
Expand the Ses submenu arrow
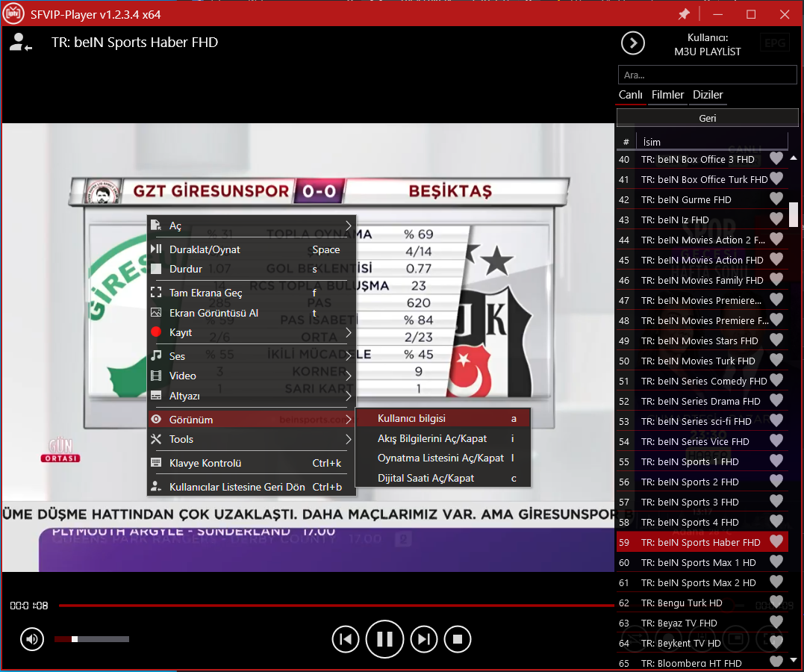pos(348,356)
